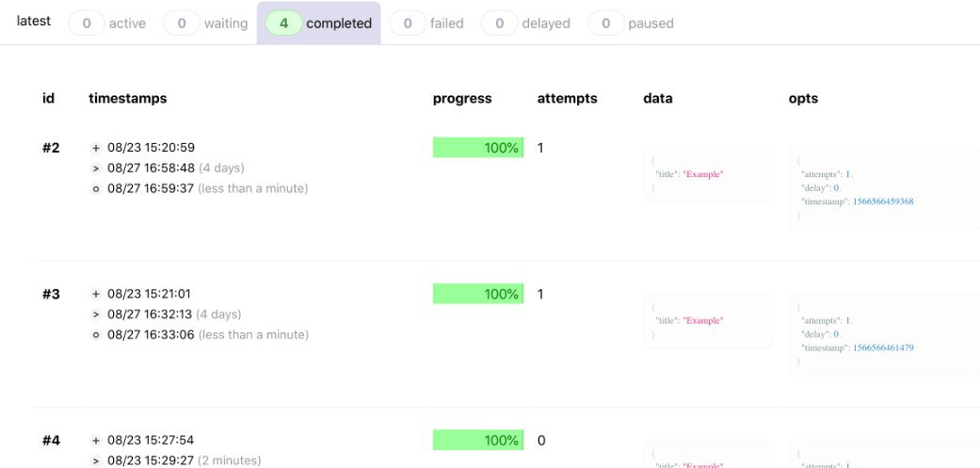This screenshot has width=980, height=468.
Task: Open the active jobs tab
Action: click(x=107, y=24)
